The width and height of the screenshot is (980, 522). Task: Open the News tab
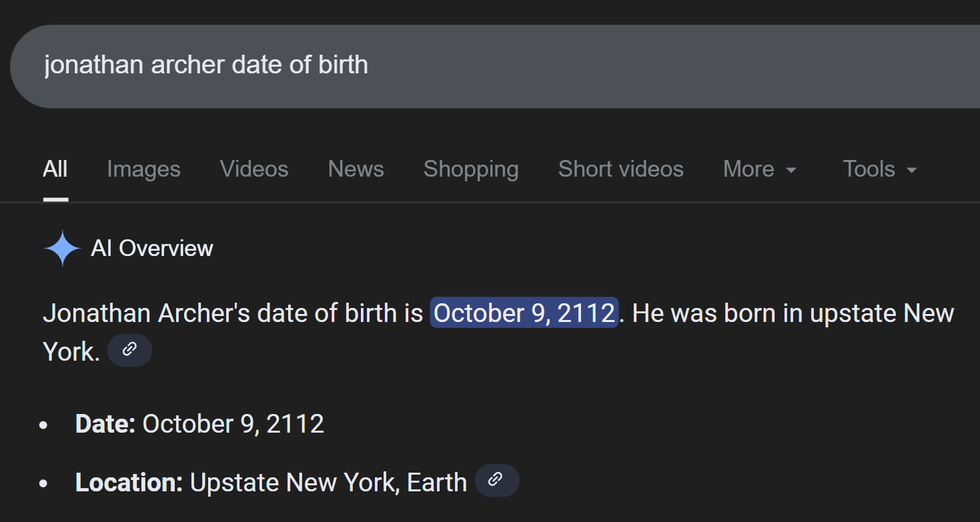point(356,169)
